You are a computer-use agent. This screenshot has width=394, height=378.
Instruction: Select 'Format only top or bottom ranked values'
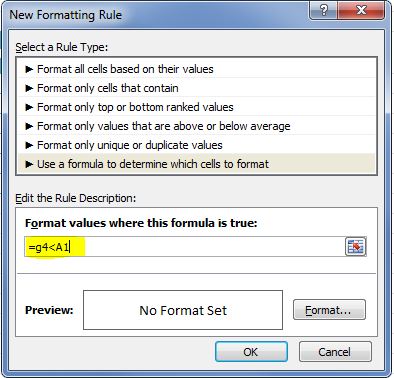[197, 107]
